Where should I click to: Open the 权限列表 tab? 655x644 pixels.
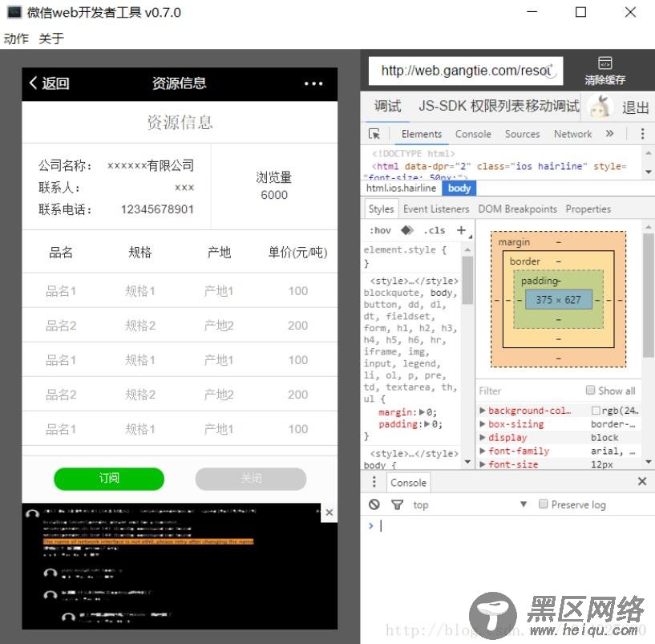click(498, 106)
